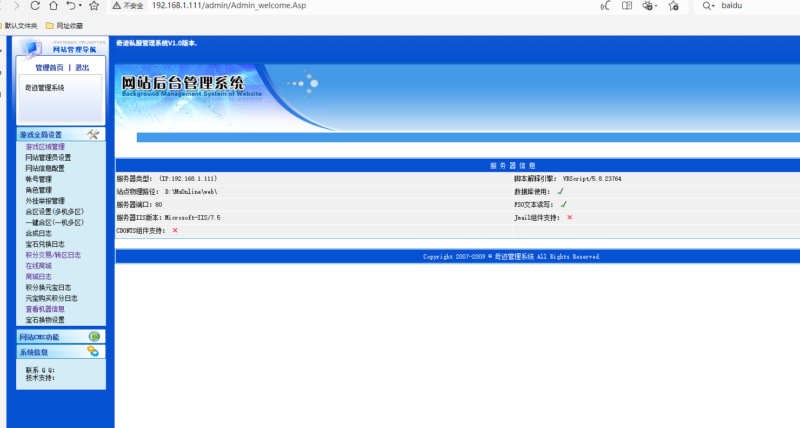Click the 站点物理路径 D:\MuOnline\web\ cell
This screenshot has height=428, width=800.
point(314,192)
